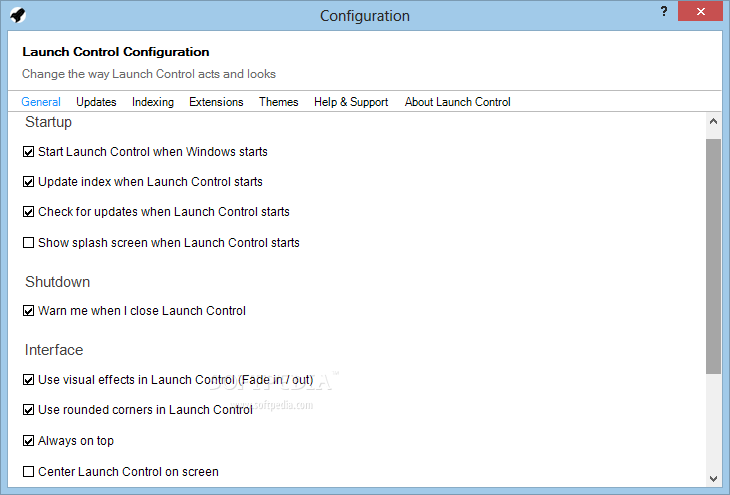Select the General tab

(x=41, y=102)
